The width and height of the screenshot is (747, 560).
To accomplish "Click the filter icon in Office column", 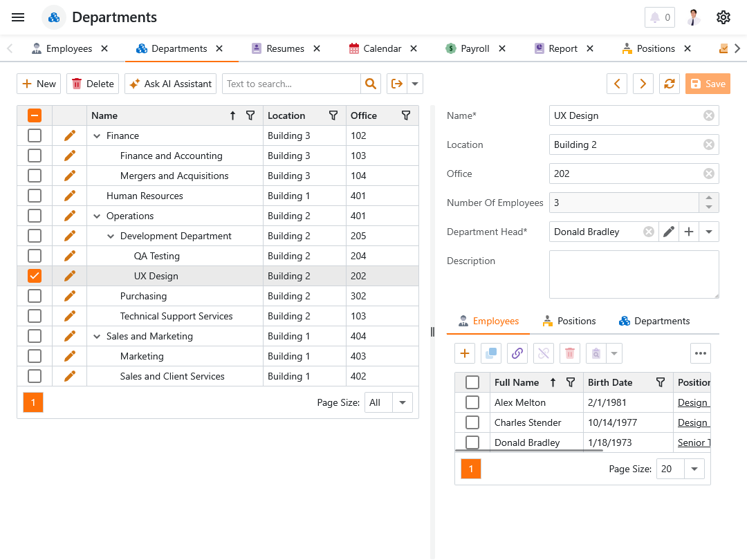I will click(x=406, y=115).
